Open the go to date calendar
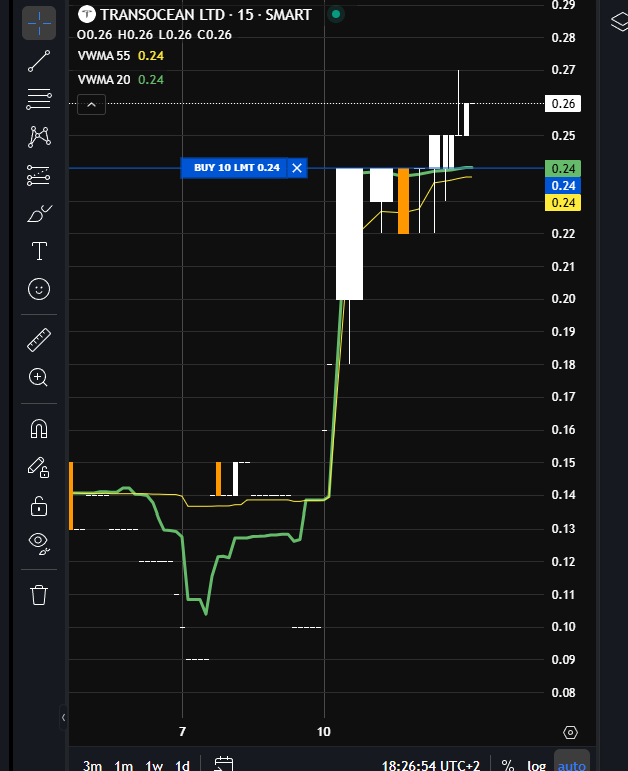 (224, 764)
